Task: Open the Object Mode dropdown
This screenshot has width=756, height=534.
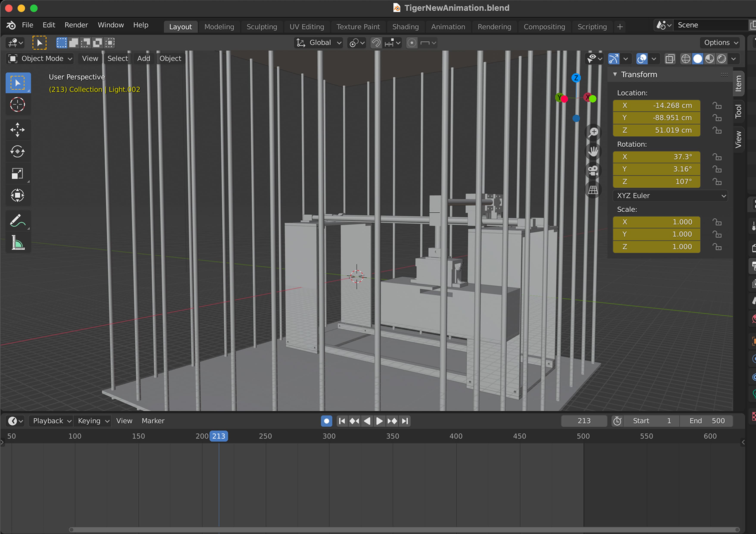Action: point(40,59)
